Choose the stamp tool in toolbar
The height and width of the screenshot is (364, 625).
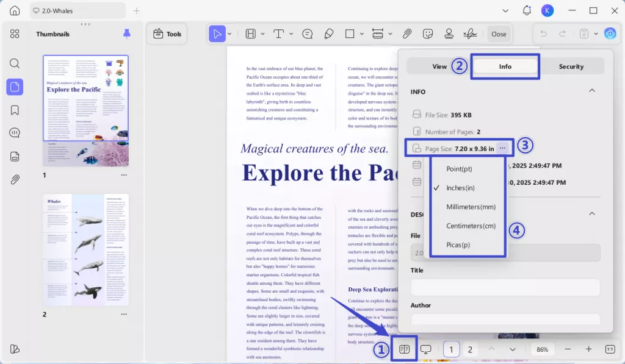click(449, 34)
